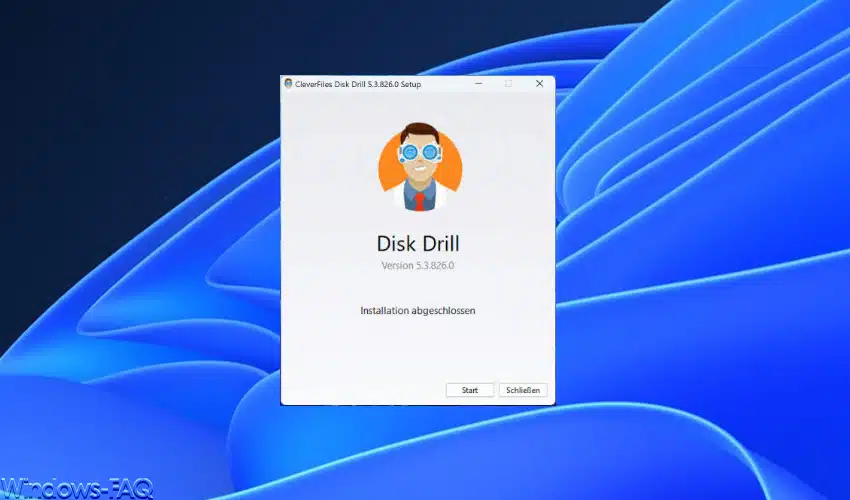The width and height of the screenshot is (850, 500).
Task: Launch Disk Drill with the Start button
Action: click(x=469, y=390)
